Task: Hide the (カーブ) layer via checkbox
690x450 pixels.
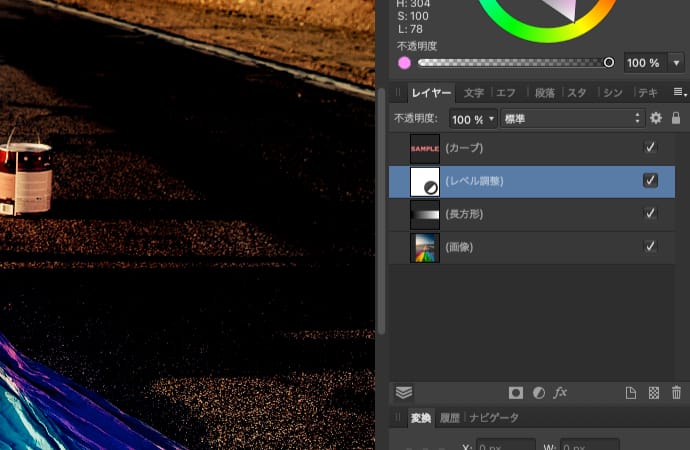Action: pos(650,148)
